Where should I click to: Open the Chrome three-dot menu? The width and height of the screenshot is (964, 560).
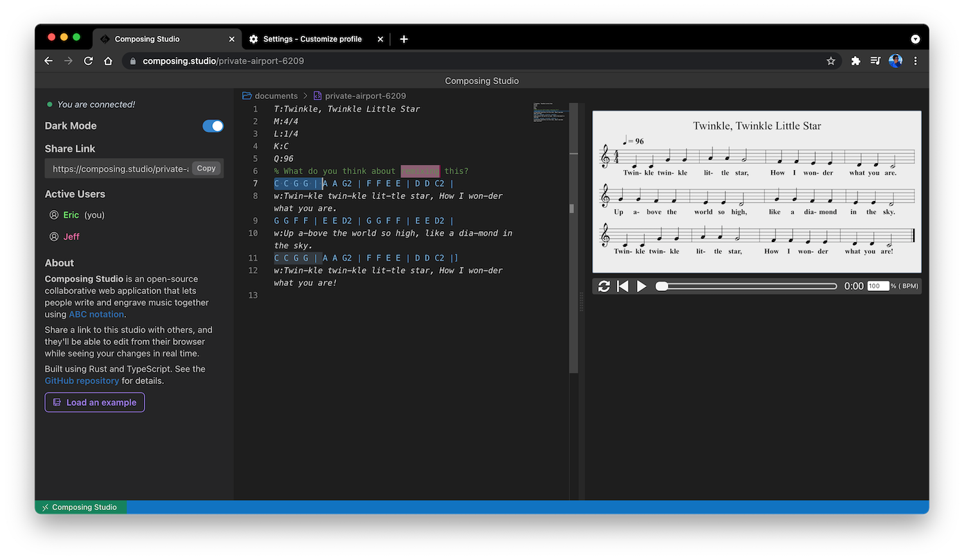[x=916, y=61]
